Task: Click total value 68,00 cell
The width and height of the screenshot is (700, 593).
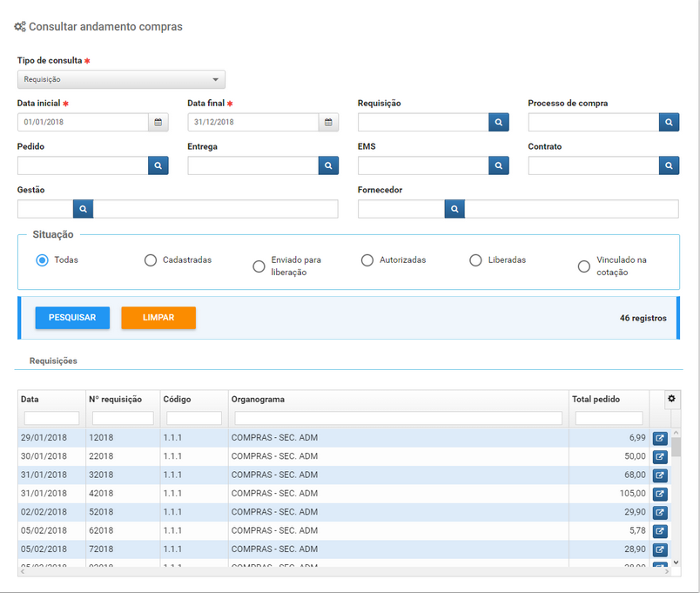Action: (x=635, y=475)
